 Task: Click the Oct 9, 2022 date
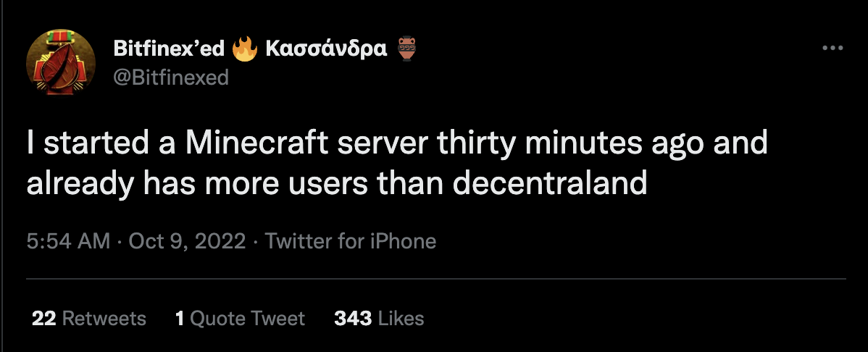coord(187,241)
